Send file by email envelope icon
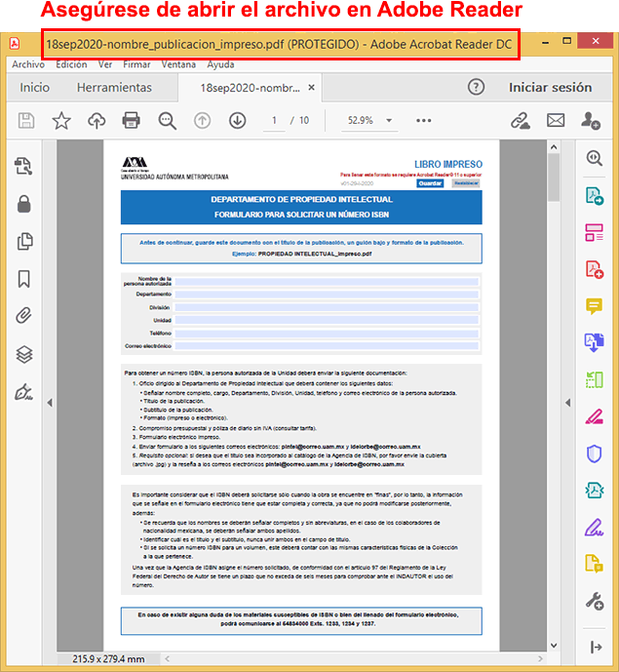The image size is (619, 672). (556, 120)
